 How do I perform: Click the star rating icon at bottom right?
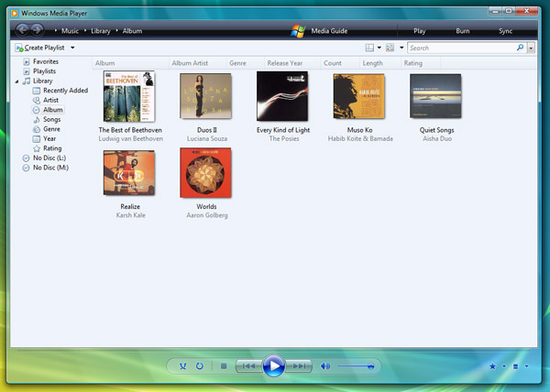coord(493,366)
